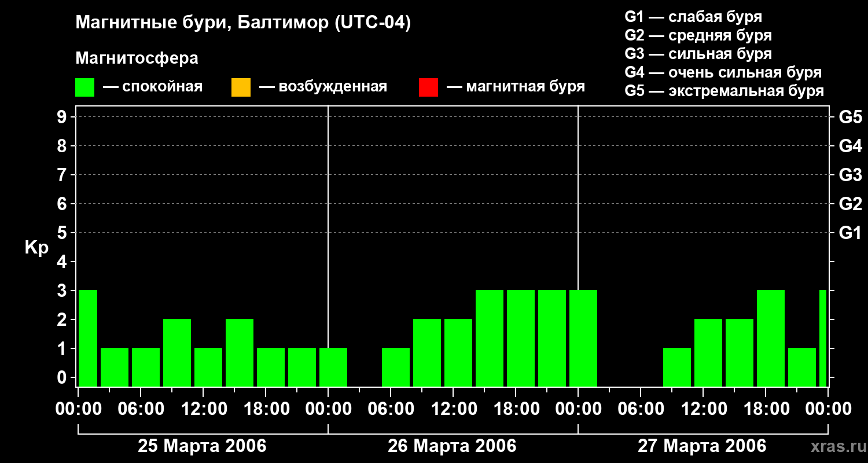Click the Kp 1 bar at 06:00 on 26 Марта
Screen dimensions: 868x463
(x=396, y=367)
